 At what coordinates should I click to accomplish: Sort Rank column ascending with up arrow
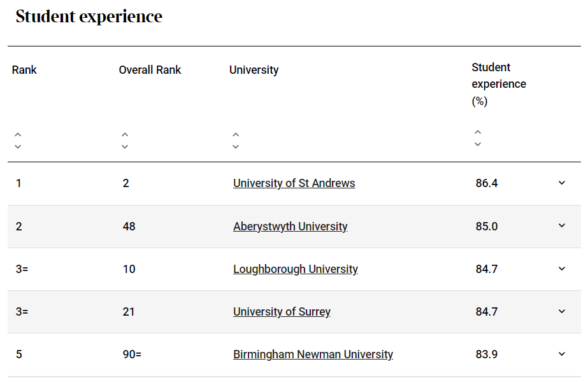tap(18, 134)
